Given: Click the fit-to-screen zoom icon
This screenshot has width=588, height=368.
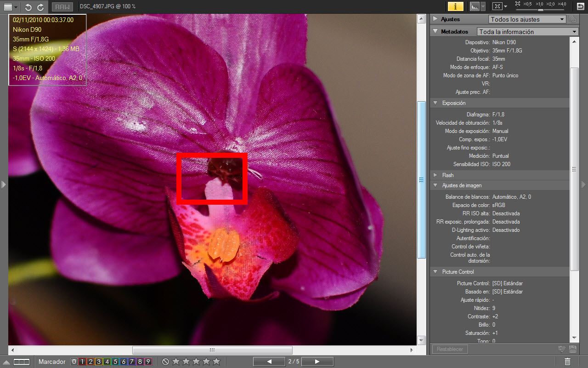Looking at the screenshot, I should tap(518, 4).
